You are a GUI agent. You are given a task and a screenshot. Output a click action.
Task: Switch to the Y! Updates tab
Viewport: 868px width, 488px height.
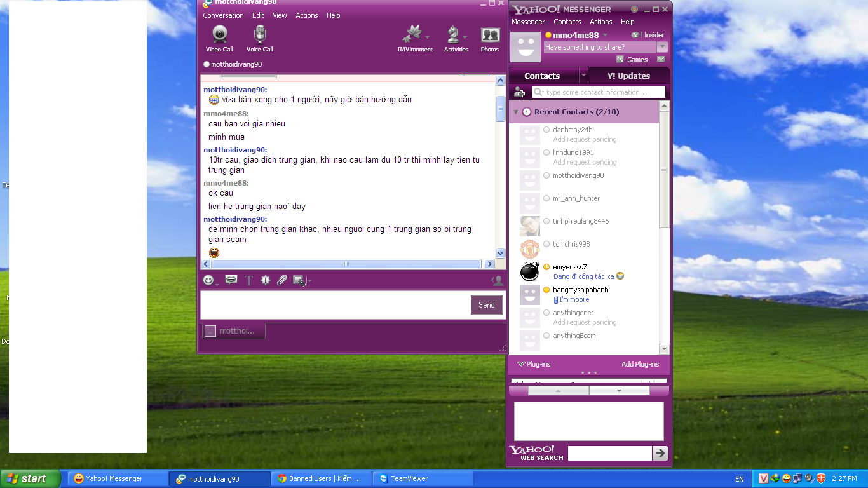coord(628,76)
